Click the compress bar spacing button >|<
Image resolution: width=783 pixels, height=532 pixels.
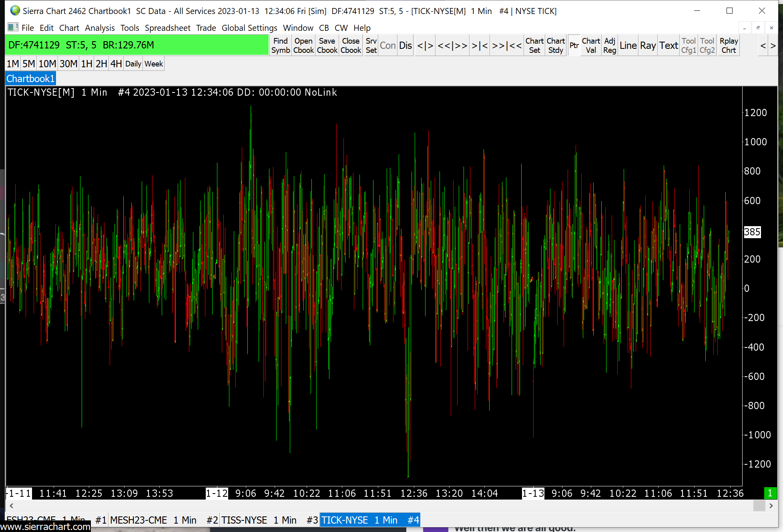(479, 45)
